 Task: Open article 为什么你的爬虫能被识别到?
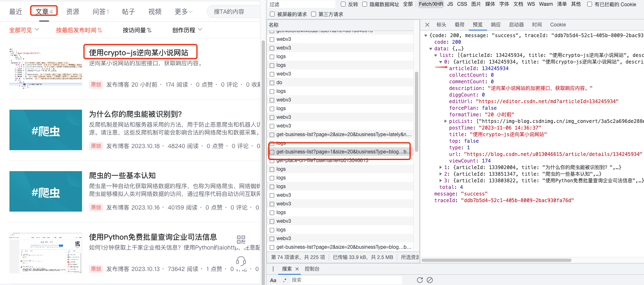pos(136,114)
